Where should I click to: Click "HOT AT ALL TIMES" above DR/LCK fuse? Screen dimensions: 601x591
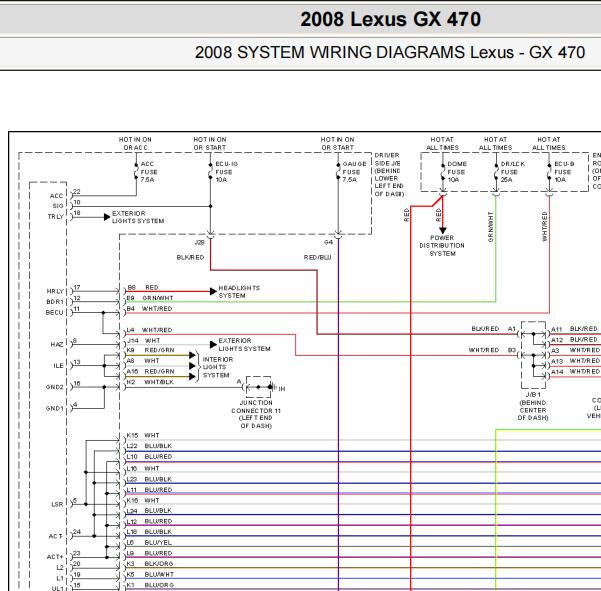(x=495, y=143)
